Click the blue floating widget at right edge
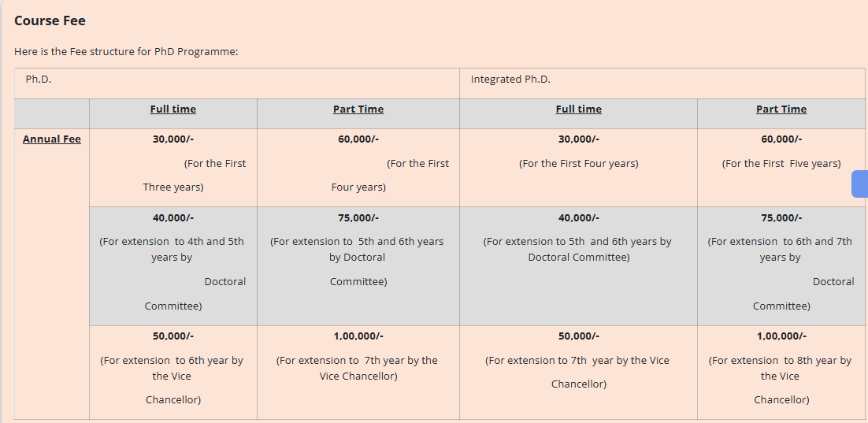Viewport: 868px width, 423px height. (x=859, y=184)
